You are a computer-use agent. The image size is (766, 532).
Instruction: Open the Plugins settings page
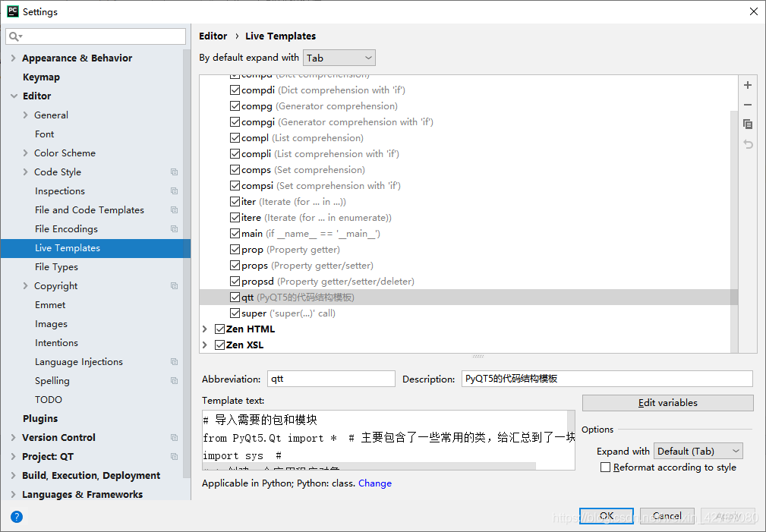click(40, 419)
